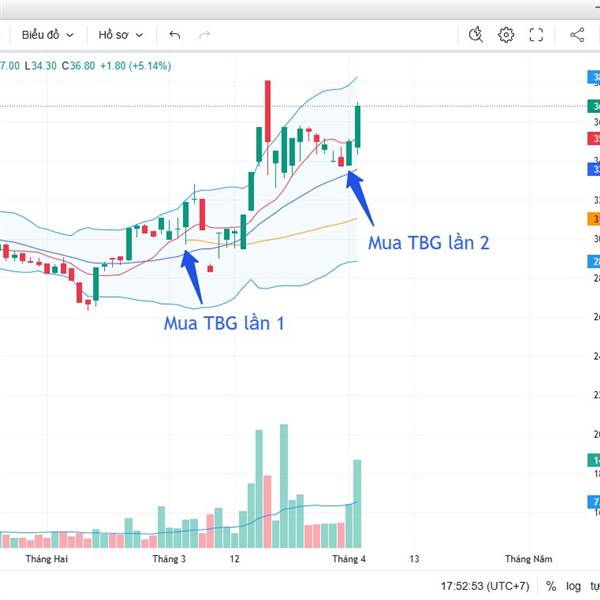Click the Tháng 3 label on time axis
600x600 pixels.
(169, 559)
